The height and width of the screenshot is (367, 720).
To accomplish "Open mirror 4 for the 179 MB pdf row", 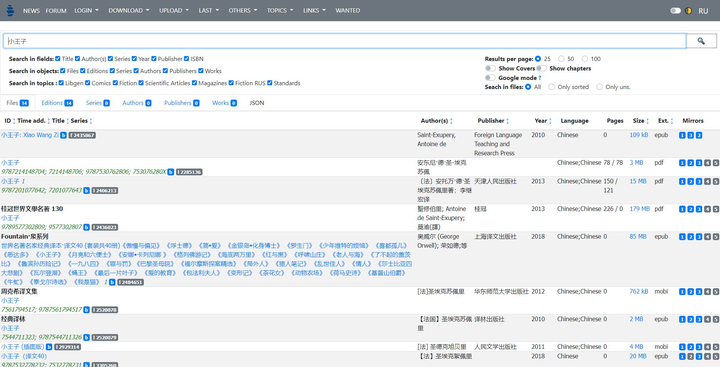I will click(707, 209).
